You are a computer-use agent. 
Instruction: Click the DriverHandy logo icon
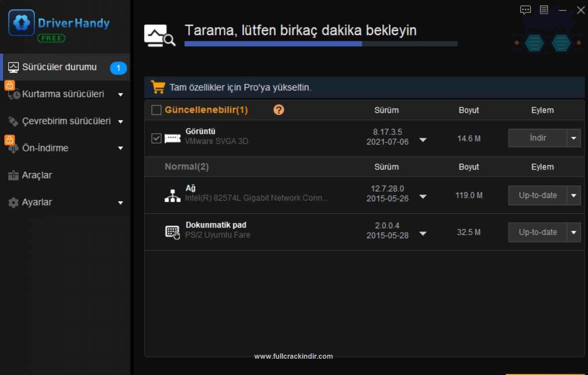point(21,23)
